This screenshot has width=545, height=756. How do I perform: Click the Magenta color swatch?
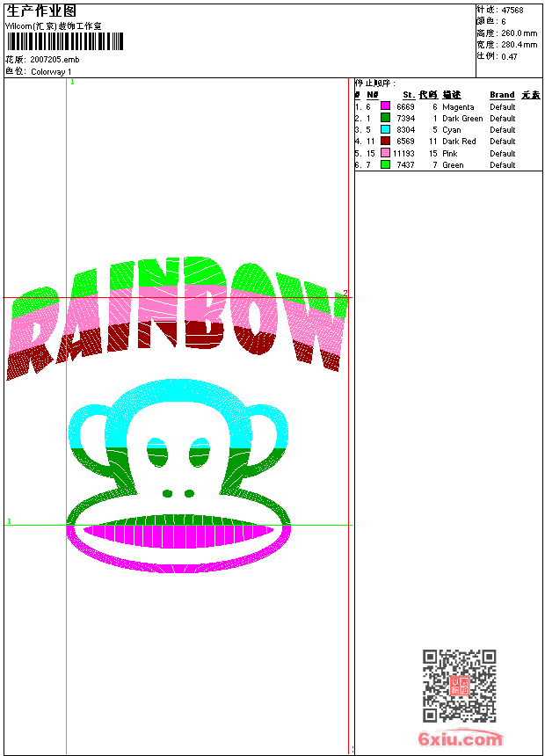385,106
